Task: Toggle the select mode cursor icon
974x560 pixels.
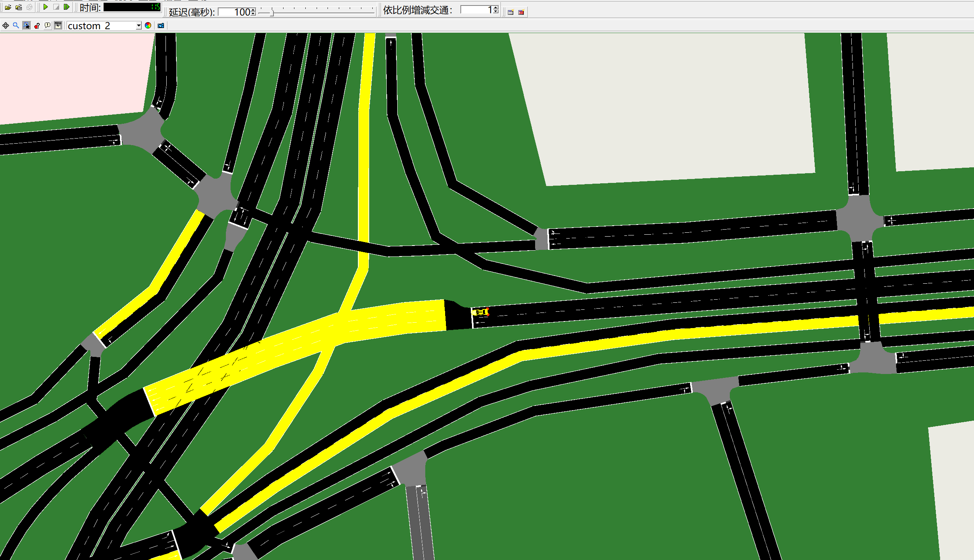Action: 26,26
